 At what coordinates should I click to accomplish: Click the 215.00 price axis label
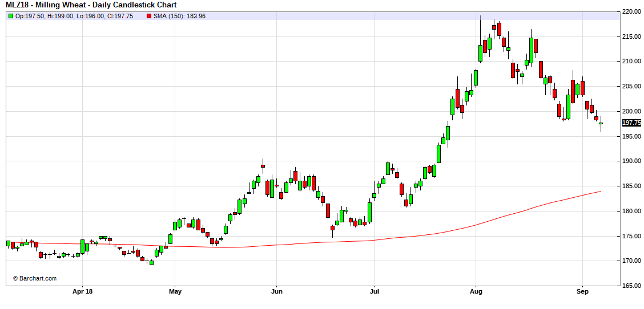[x=631, y=36]
